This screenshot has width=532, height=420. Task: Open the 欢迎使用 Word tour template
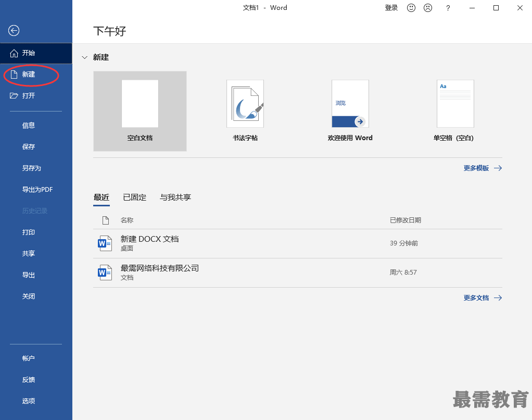point(350,111)
